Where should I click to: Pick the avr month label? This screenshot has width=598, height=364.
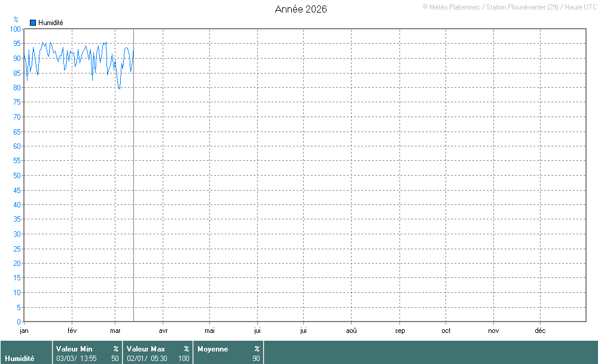(x=163, y=330)
